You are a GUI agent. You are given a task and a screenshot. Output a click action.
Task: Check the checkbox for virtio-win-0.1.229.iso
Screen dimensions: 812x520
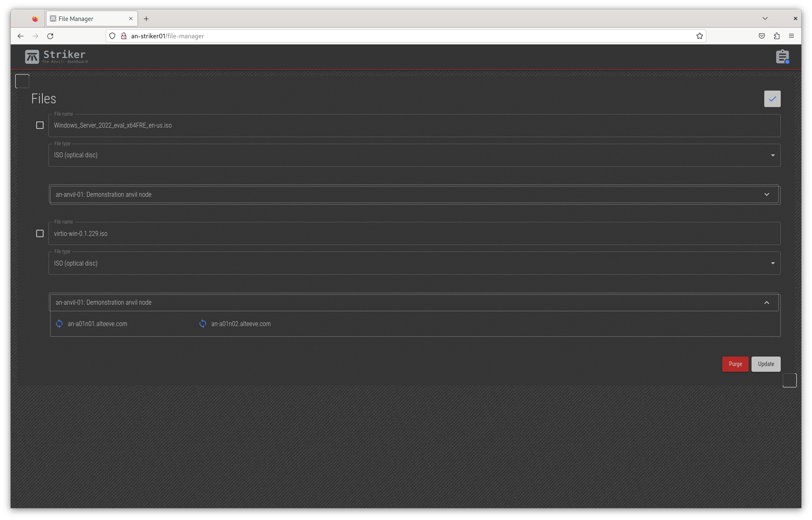coord(40,233)
